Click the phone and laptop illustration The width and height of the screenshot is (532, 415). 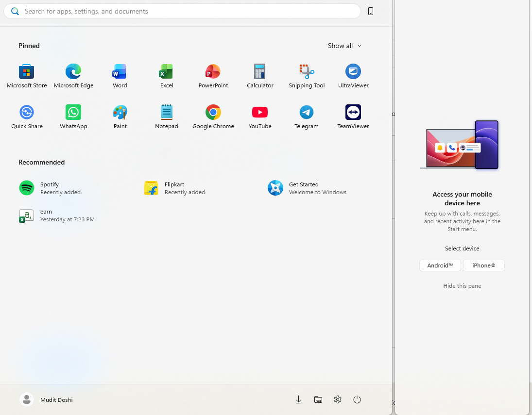(x=460, y=145)
